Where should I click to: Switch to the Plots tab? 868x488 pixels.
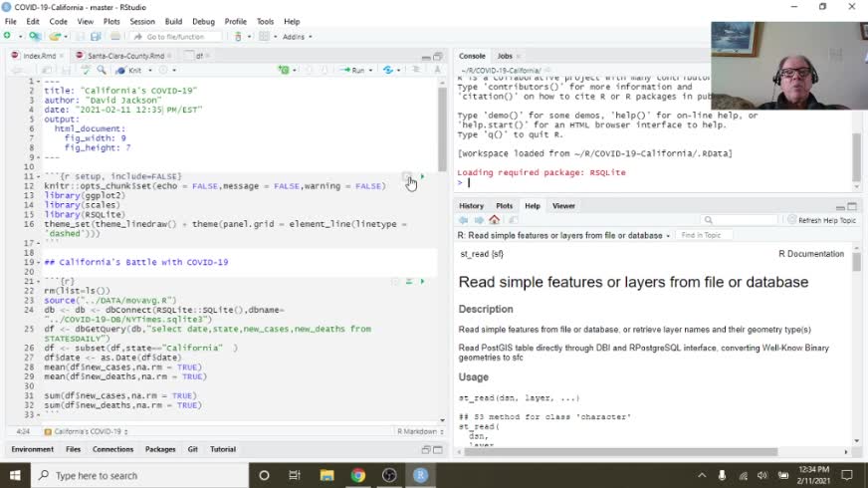pos(504,205)
